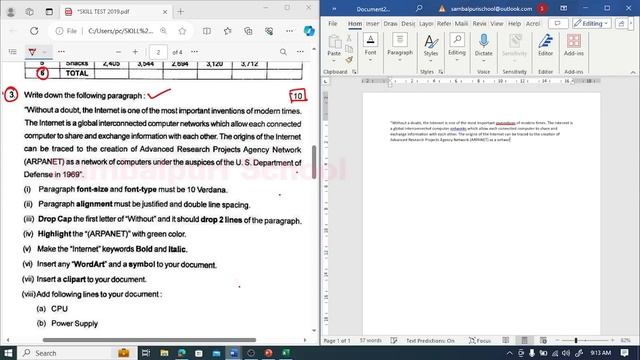This screenshot has height=360, width=640.
Task: Select the PDF highlight pen tool
Action: click(x=32, y=52)
